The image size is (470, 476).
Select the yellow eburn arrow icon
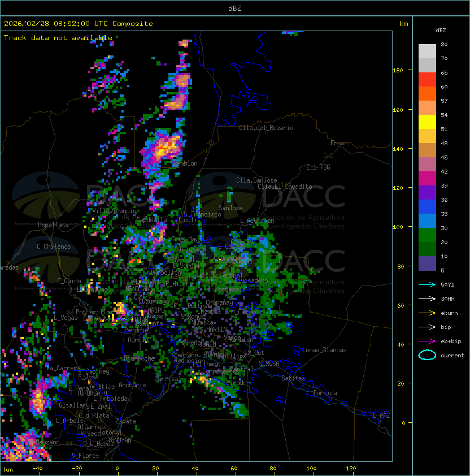427,313
